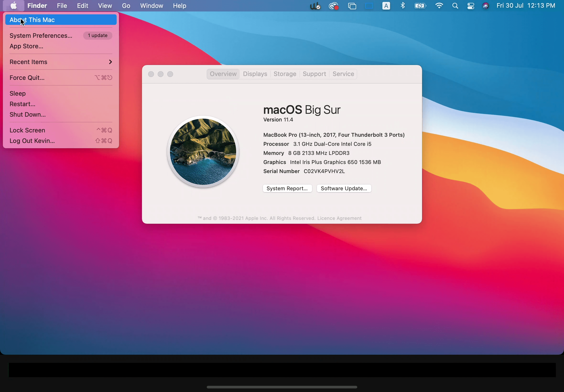Click the macOS Big Sur title

(302, 110)
